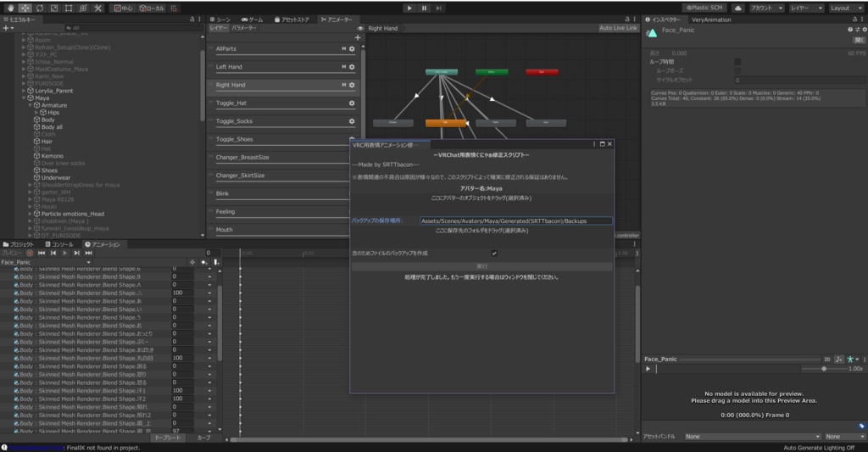Open the settings gear for the Toggle_Socks layer

point(352,121)
